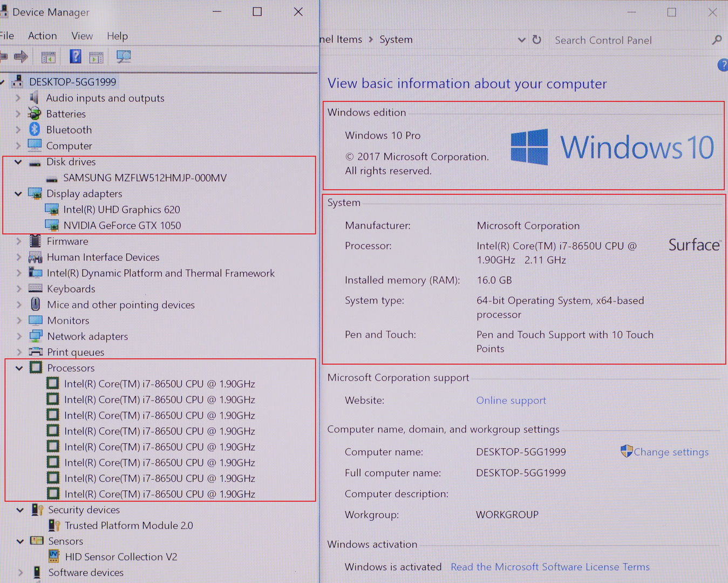Viewport: 728px width, 583px height.
Task: Open the Online support link
Action: [511, 401]
